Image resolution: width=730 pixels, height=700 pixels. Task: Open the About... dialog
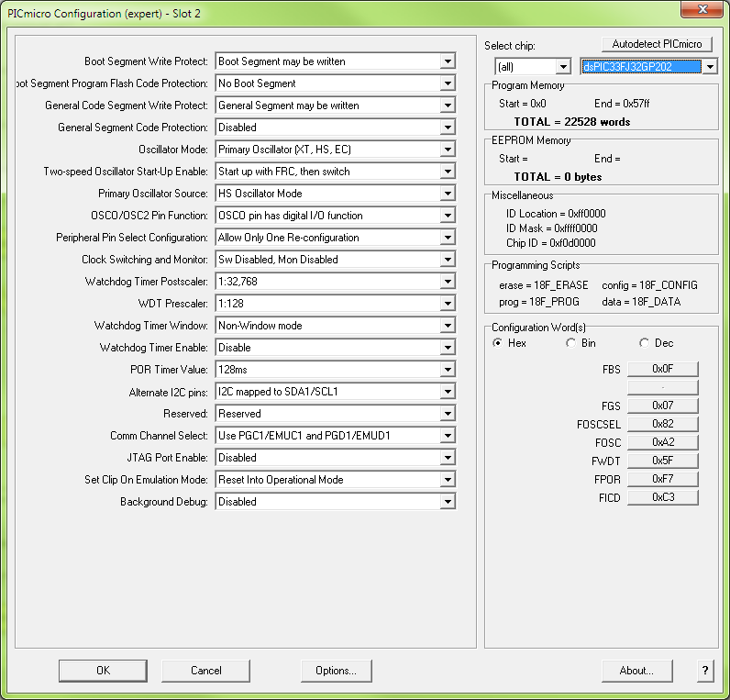tap(636, 671)
